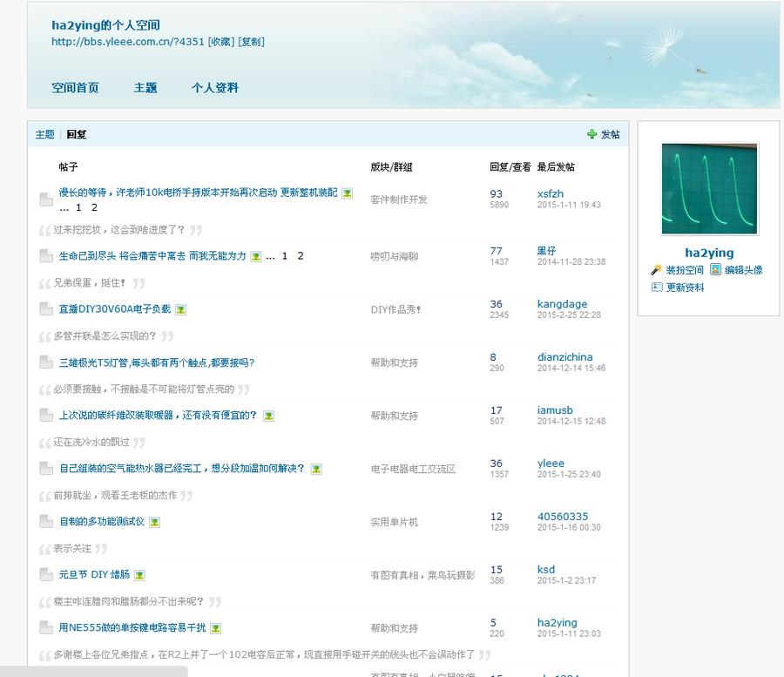Click the image attachment icon beside 直播DIY30V60A电子负载
The image size is (784, 677).
tap(180, 309)
